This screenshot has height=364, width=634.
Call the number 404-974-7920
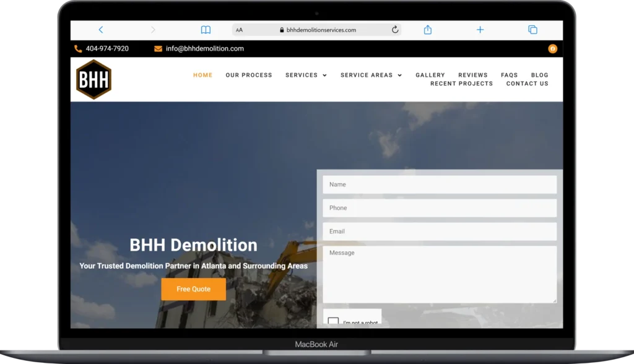(x=107, y=48)
